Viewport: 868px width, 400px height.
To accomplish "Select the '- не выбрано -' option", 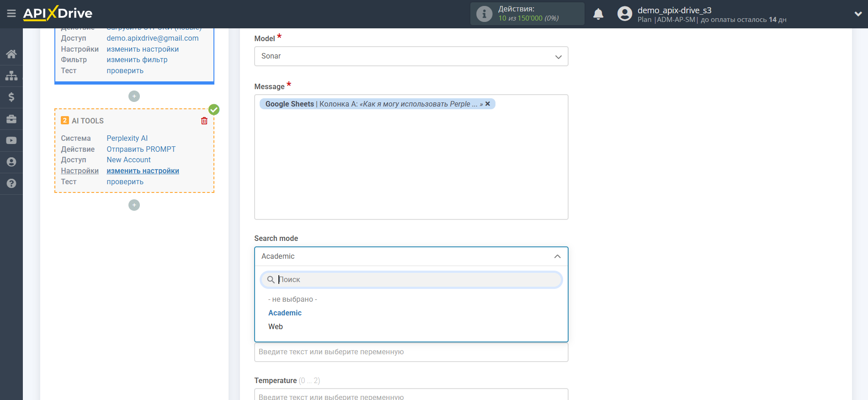I will point(293,299).
